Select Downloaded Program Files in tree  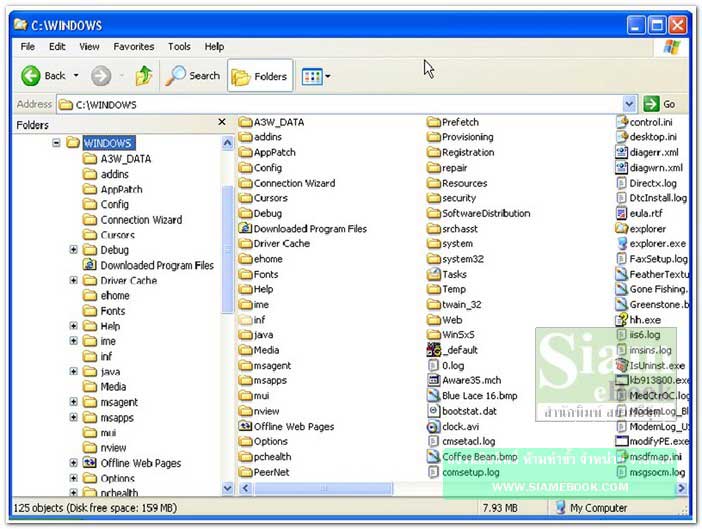click(157, 265)
